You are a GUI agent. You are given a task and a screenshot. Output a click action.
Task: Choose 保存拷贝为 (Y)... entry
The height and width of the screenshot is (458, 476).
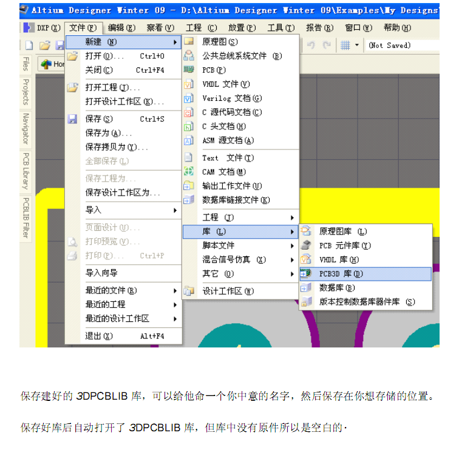pyautogui.click(x=123, y=147)
